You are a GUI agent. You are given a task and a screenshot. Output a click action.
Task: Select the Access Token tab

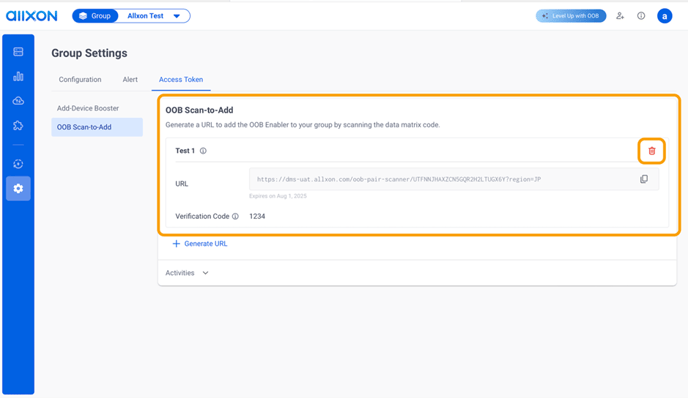pos(181,79)
